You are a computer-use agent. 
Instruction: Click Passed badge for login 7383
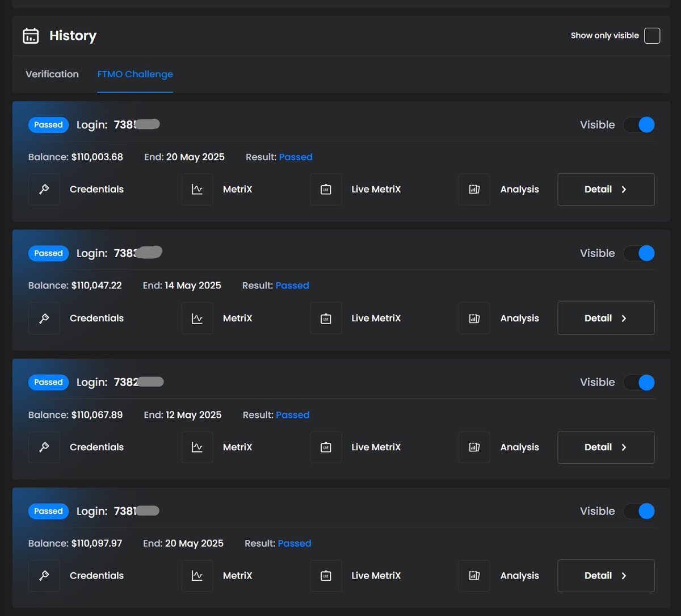pyautogui.click(x=48, y=253)
